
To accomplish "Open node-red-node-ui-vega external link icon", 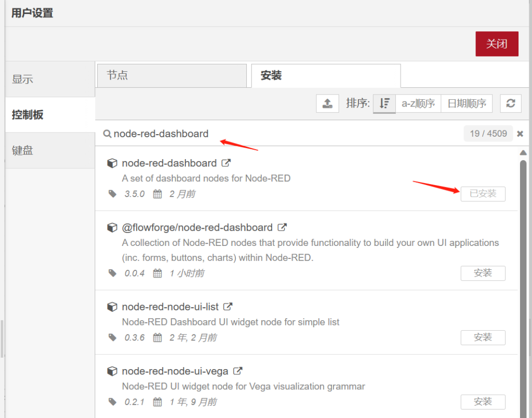I will [x=237, y=371].
